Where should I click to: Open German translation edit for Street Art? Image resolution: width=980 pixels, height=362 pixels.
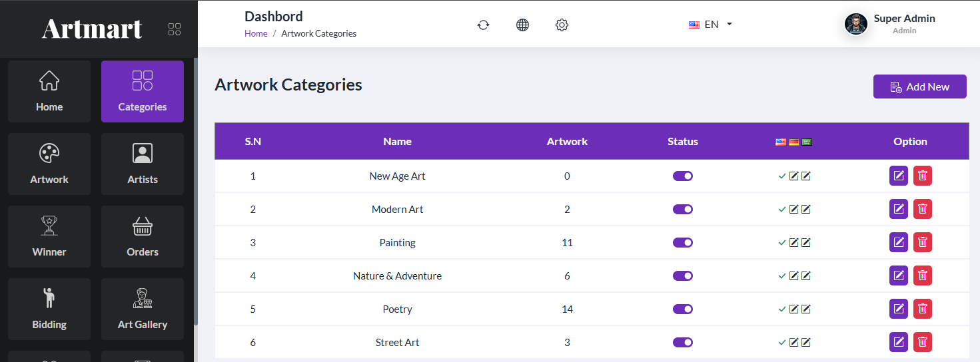pos(793,342)
